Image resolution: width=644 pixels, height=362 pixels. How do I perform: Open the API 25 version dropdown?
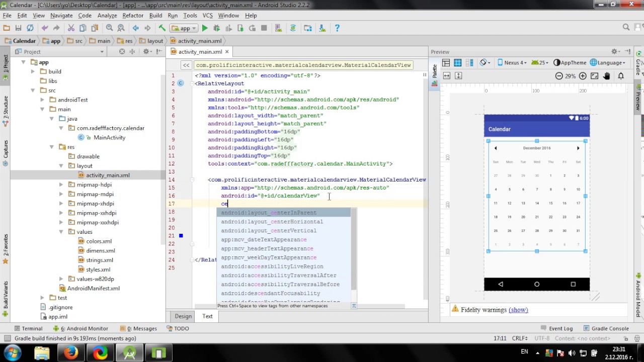(540, 63)
